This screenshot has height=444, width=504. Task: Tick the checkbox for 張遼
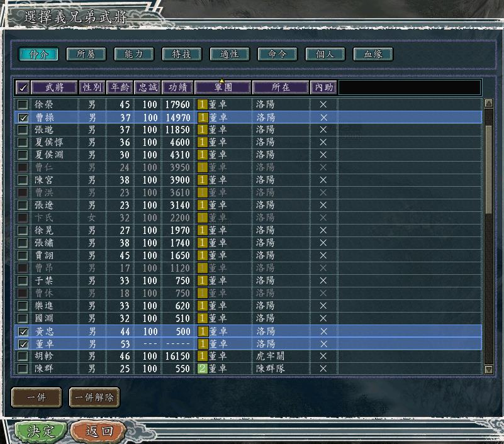[23, 205]
